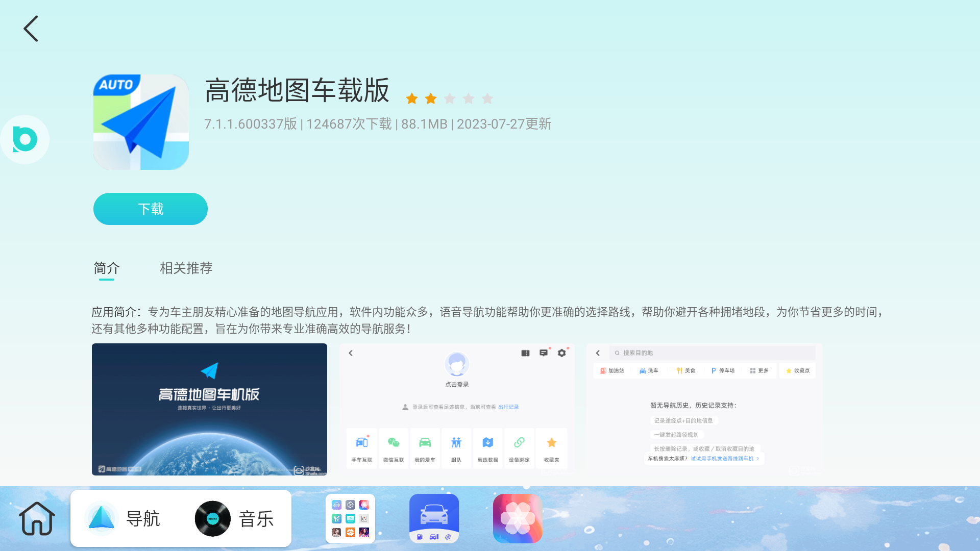View the first app screenshot thumbnail
The image size is (980, 551).
pos(209,409)
